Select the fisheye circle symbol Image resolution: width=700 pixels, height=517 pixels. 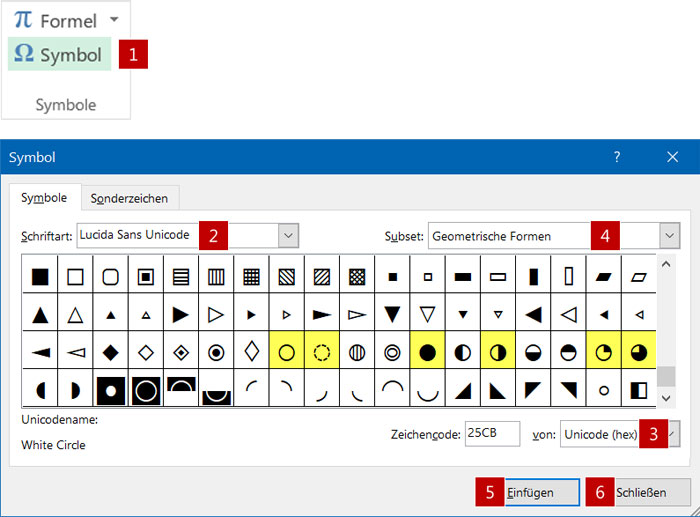tap(216, 353)
